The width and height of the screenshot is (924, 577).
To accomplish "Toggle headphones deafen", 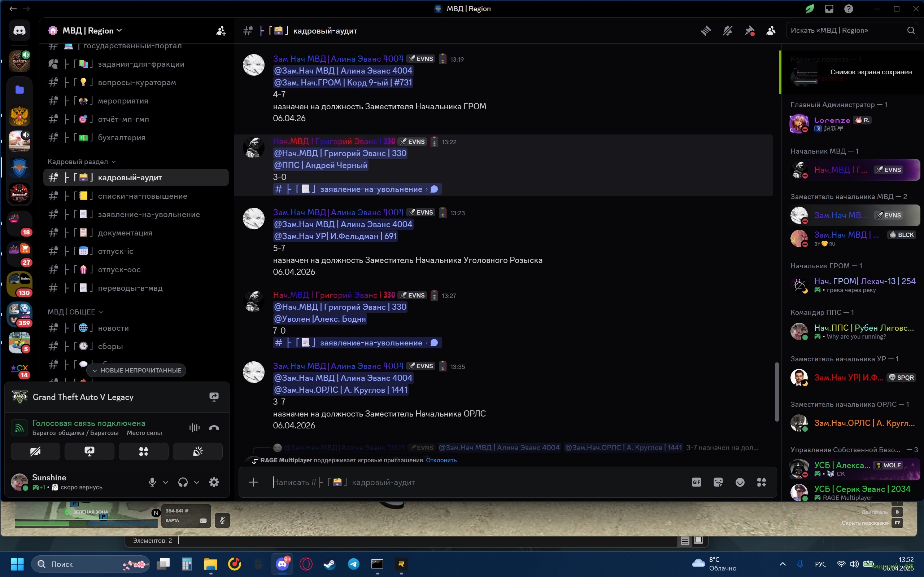I will click(x=183, y=482).
